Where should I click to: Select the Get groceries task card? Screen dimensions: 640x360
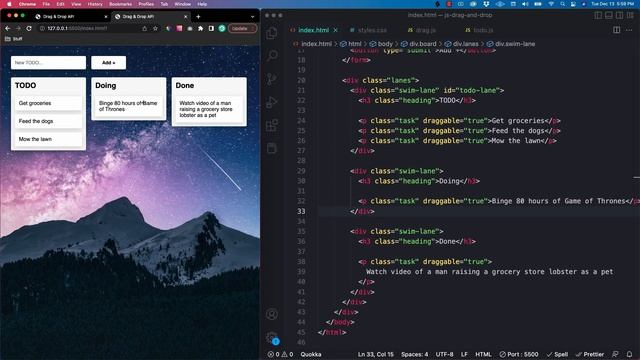coord(49,103)
